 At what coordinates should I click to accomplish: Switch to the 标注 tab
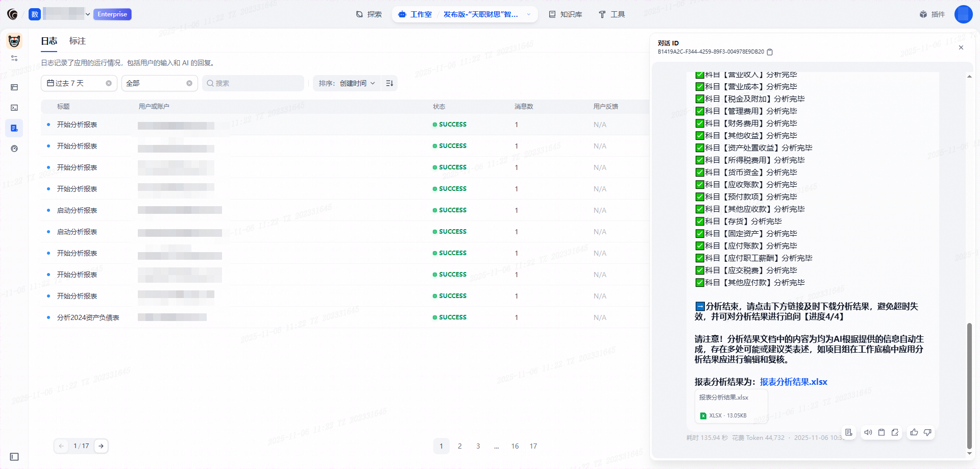(x=77, y=41)
